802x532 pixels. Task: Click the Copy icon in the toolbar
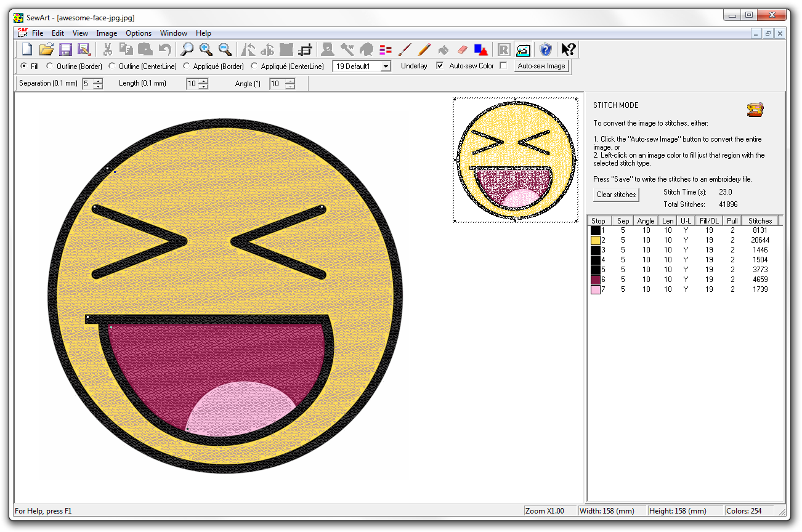click(x=126, y=49)
